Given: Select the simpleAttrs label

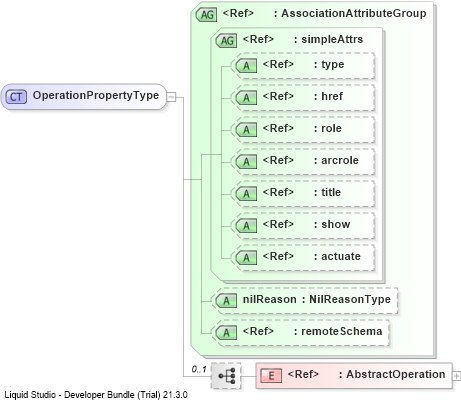Looking at the screenshot, I should pyautogui.click(x=332, y=39).
